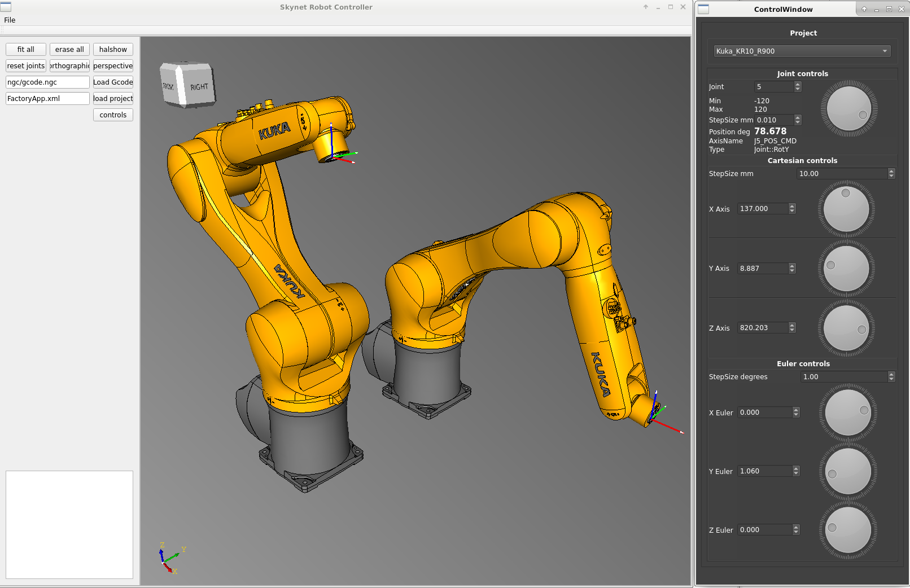910x588 pixels.
Task: Click the Euler controls heading
Action: (x=803, y=364)
